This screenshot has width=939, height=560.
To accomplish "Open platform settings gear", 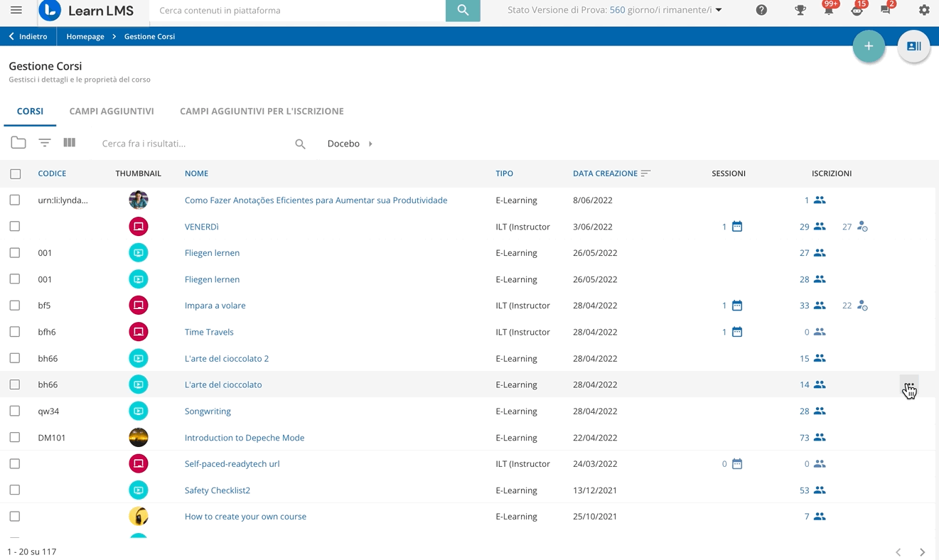I will tap(923, 10).
